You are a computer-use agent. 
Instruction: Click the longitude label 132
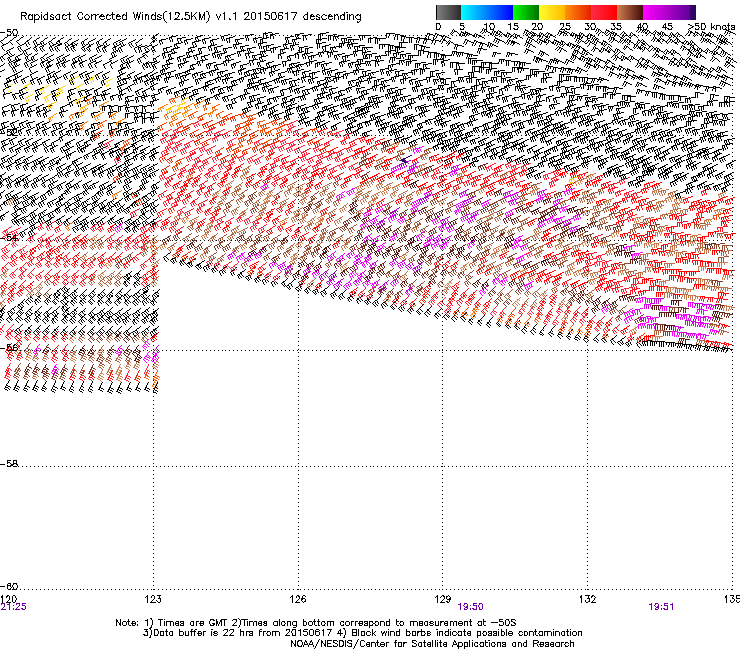(587, 599)
